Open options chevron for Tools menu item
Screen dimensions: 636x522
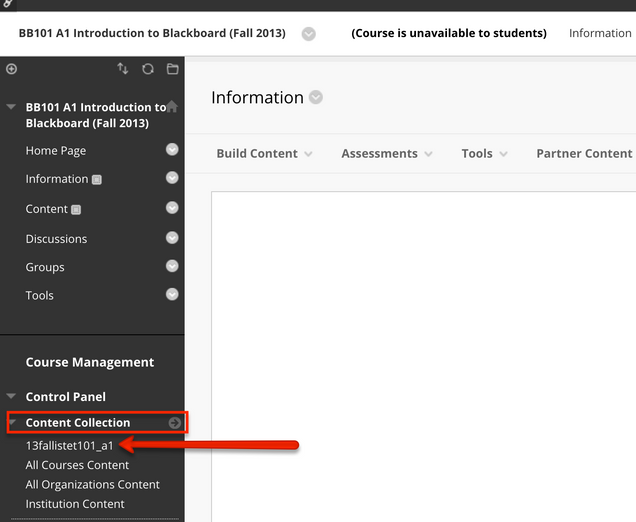[172, 294]
